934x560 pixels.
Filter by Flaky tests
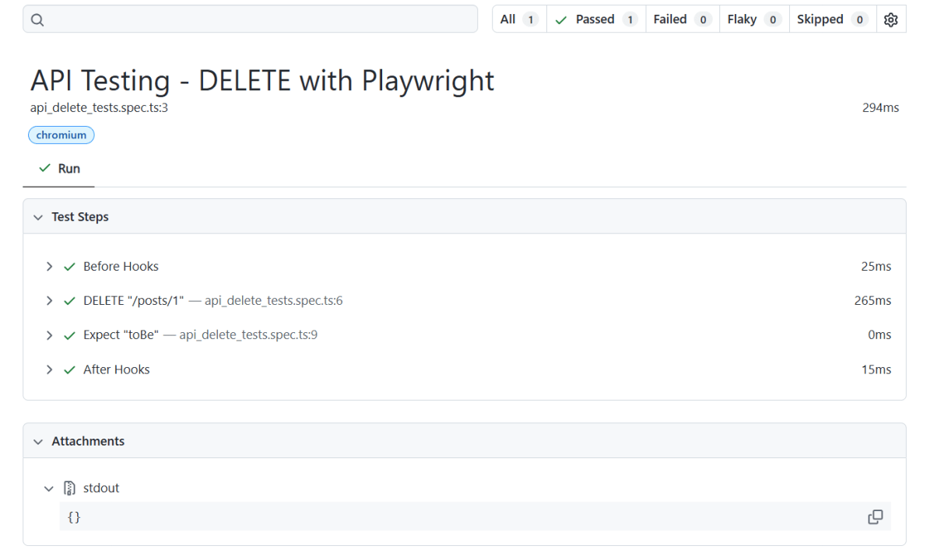click(x=752, y=19)
